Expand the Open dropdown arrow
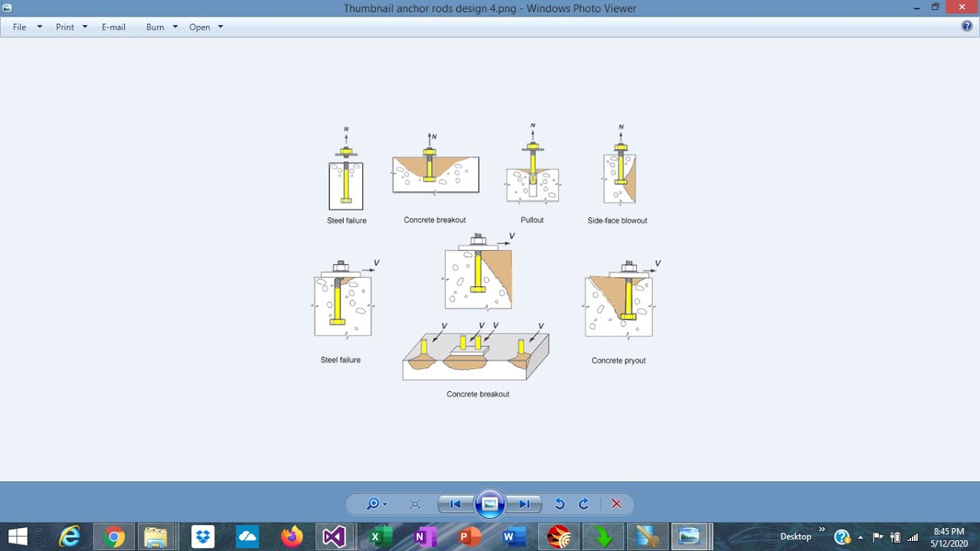 pyautogui.click(x=220, y=27)
